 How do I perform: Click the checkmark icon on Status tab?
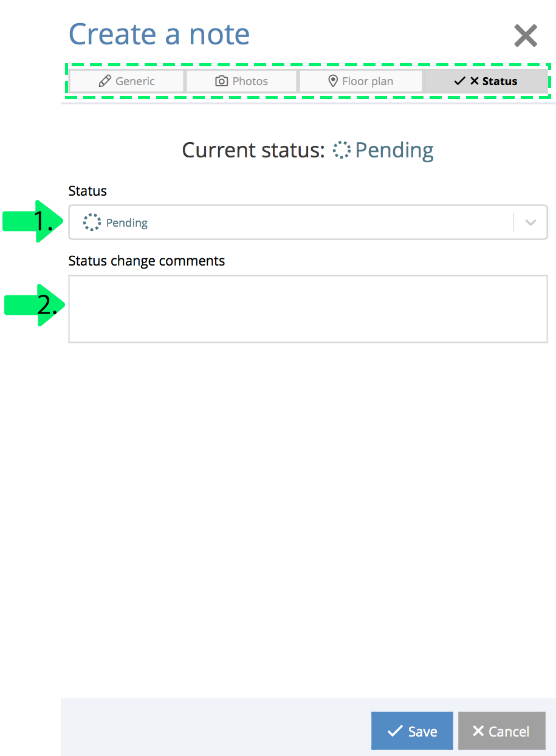[460, 81]
